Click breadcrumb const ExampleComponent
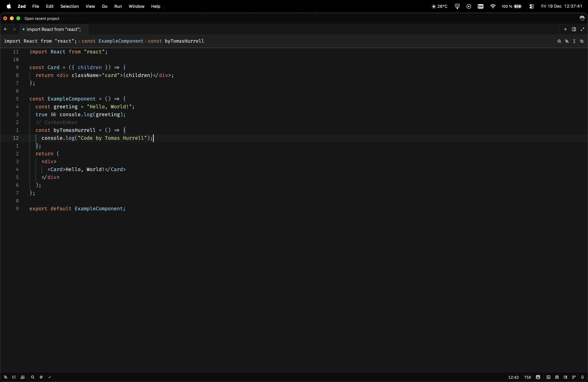 coord(112,41)
